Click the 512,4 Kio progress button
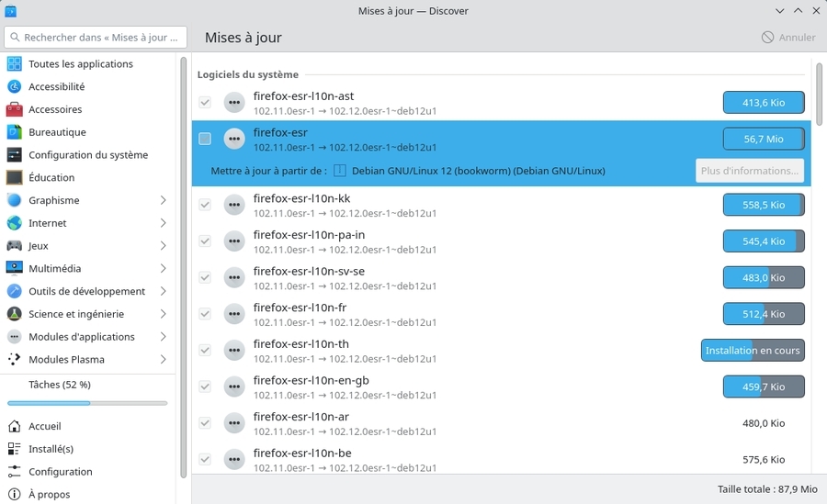827x504 pixels. click(764, 314)
